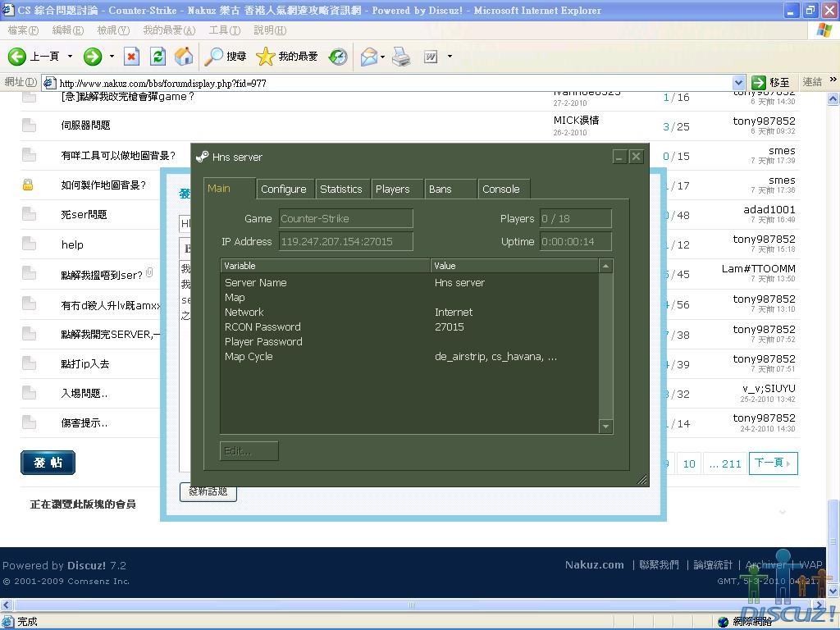Click the Variable column header
840x630 pixels.
[326, 266]
